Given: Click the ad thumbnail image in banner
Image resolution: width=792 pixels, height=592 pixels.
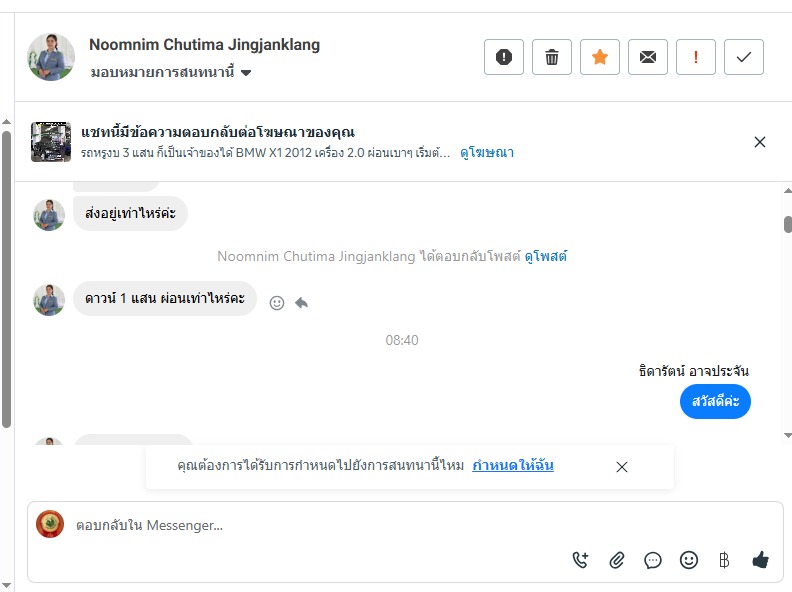Looking at the screenshot, I should [51, 142].
